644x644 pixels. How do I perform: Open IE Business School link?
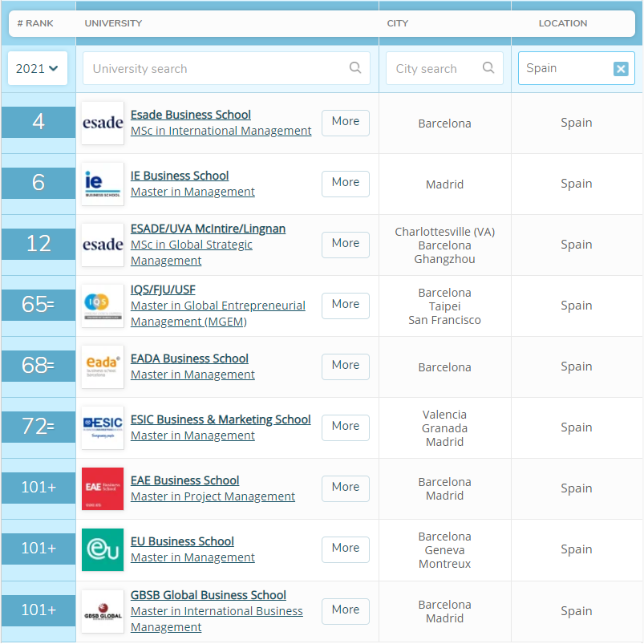point(180,176)
